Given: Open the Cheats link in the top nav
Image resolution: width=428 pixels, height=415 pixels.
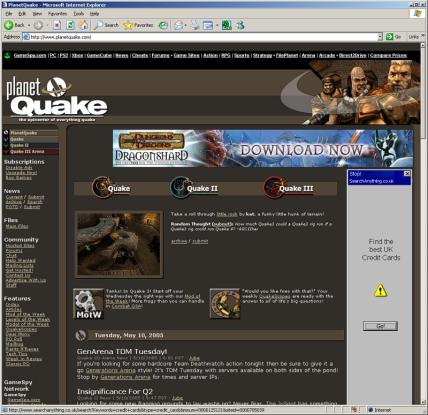Looking at the screenshot, I should click(140, 55).
